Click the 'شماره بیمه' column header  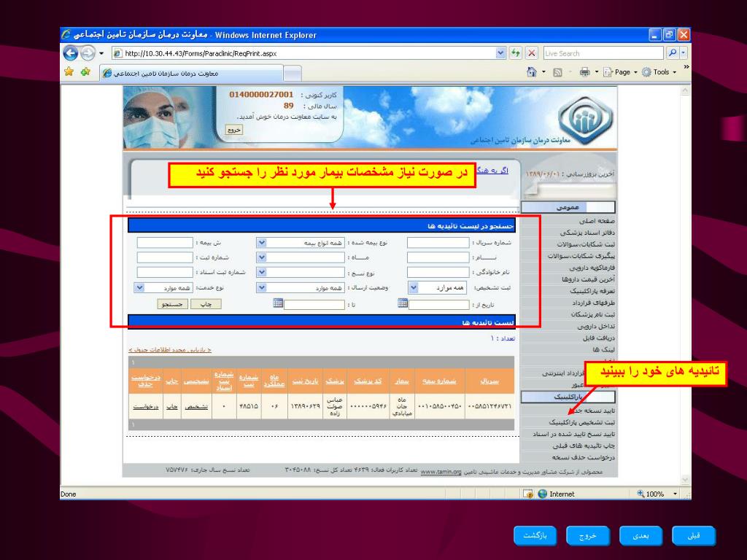[x=439, y=381]
